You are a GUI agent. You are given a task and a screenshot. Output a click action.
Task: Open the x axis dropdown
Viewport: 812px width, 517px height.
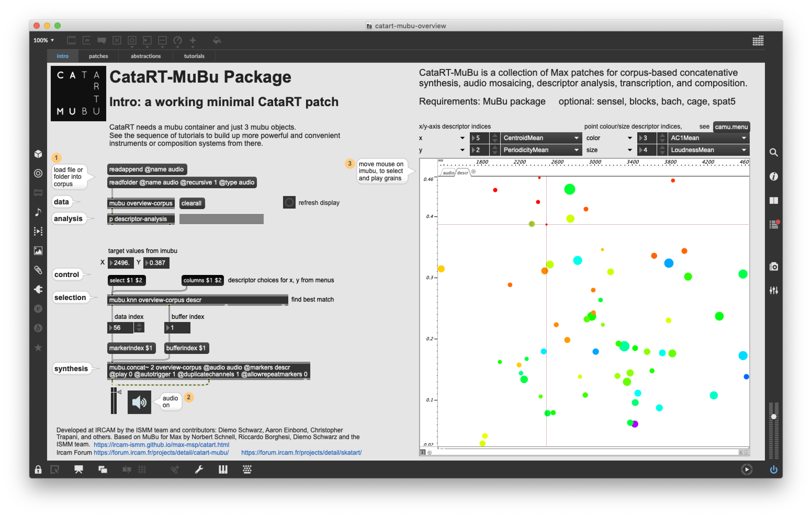442,138
